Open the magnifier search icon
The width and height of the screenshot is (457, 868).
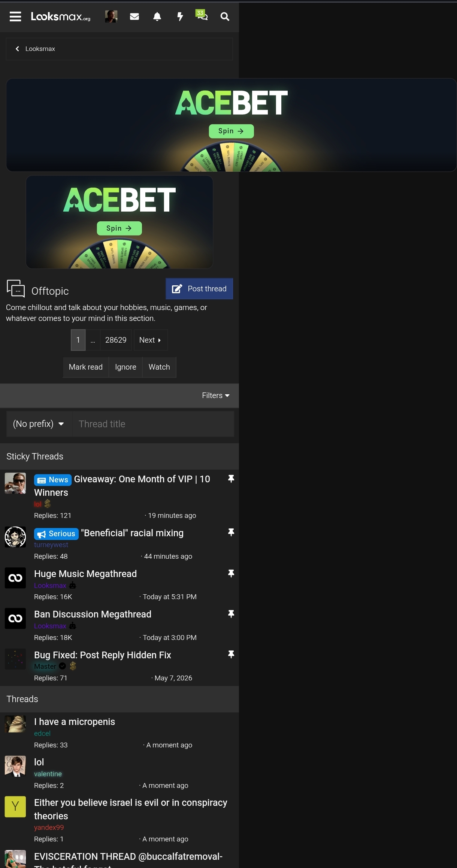coord(225,16)
